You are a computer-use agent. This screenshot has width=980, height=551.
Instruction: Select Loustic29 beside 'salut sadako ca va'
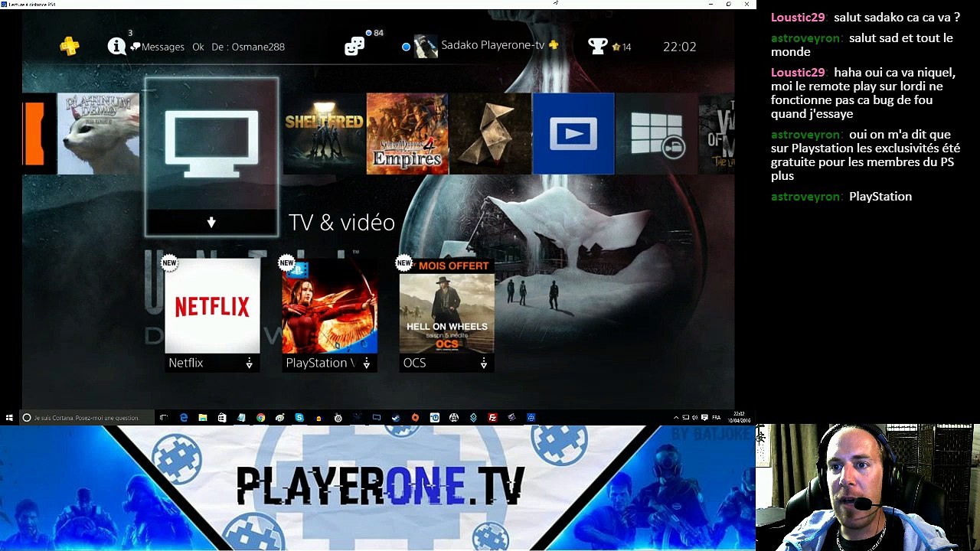click(x=798, y=18)
